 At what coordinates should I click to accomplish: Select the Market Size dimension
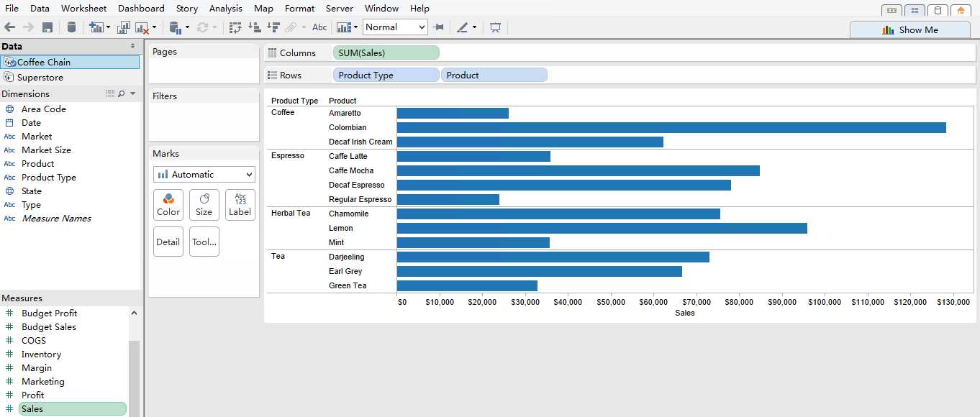(46, 150)
